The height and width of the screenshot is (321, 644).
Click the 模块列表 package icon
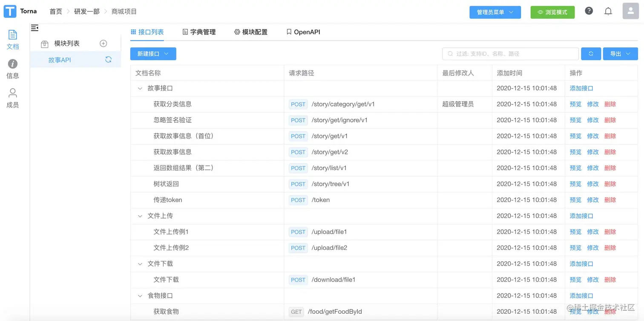pos(45,43)
